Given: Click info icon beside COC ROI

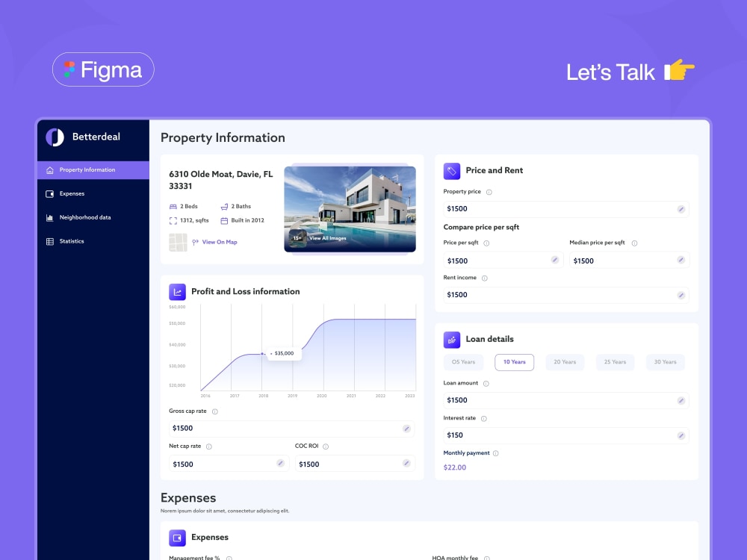Looking at the screenshot, I should (x=326, y=447).
